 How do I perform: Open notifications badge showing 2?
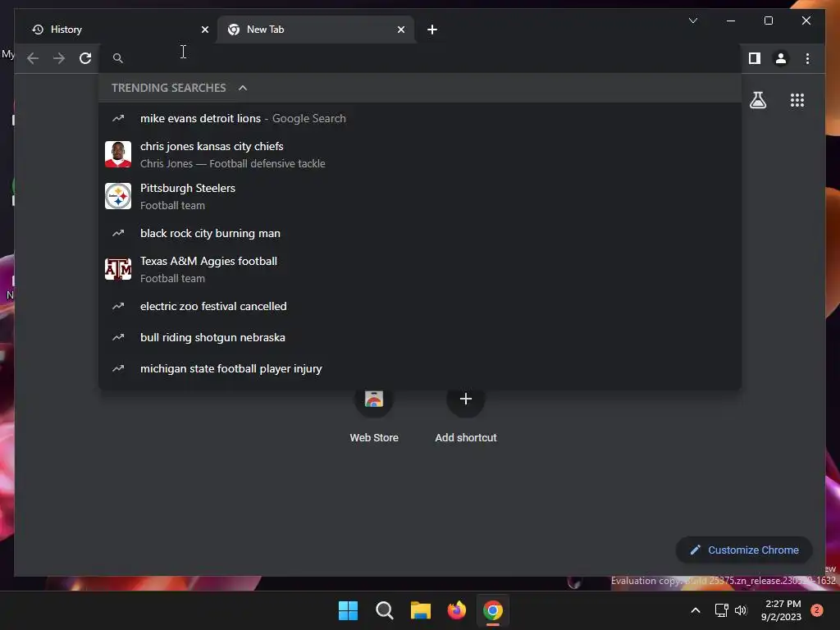coord(817,610)
